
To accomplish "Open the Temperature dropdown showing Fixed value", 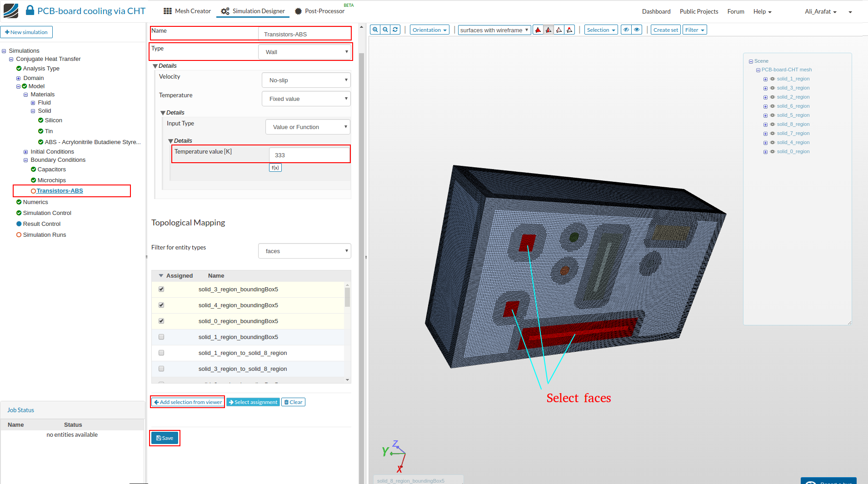I will pos(306,99).
